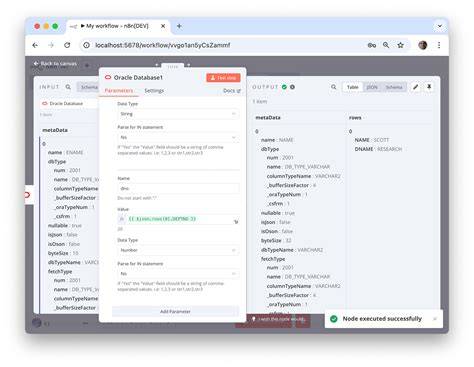The image size is (474, 367).
Task: Click the 'metaData' header in OUTPUT table
Action: [x=268, y=118]
